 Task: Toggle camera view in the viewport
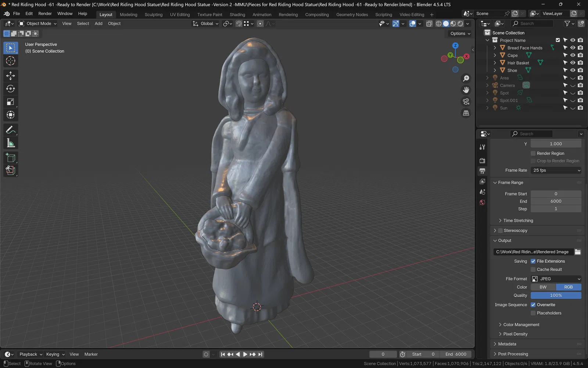pos(466,102)
